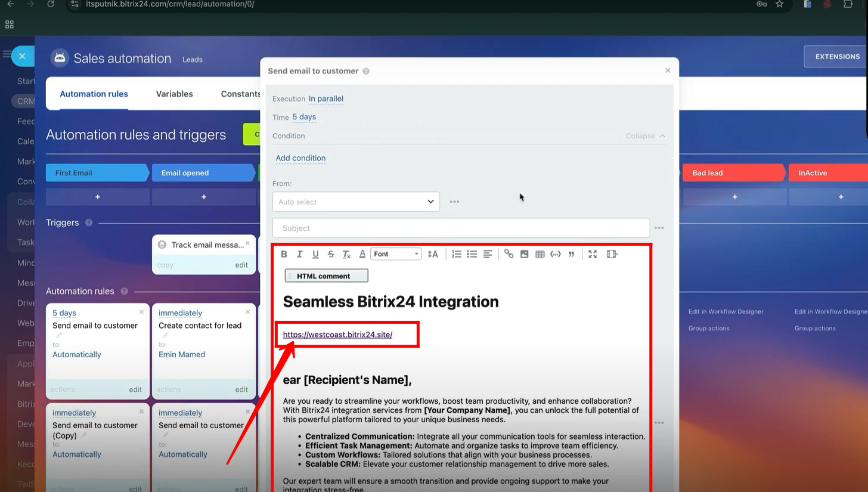Click the Emin Mamed recipient link
The height and width of the screenshot is (492, 868).
[x=182, y=354]
